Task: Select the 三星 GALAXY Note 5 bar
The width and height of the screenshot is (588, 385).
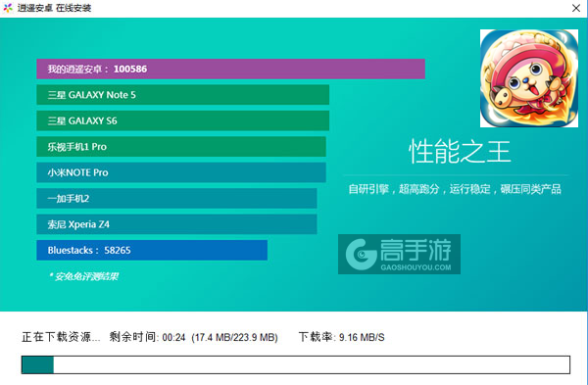Action: pyautogui.click(x=182, y=95)
